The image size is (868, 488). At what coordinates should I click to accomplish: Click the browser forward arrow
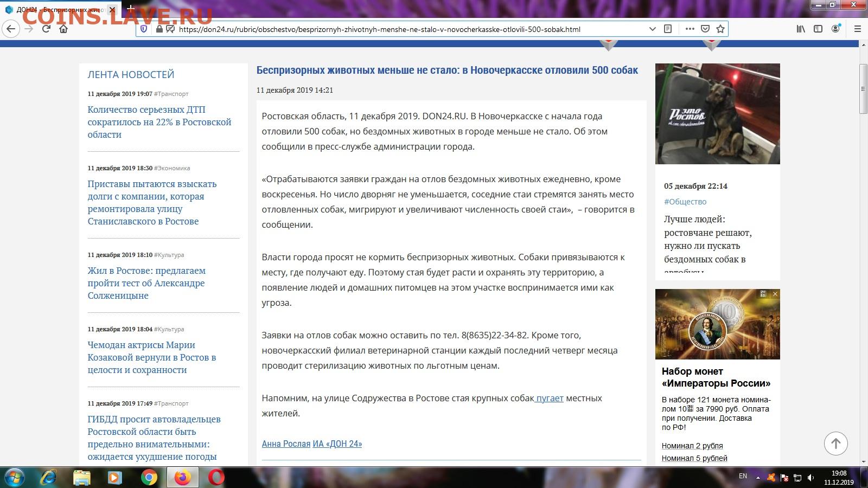coord(29,29)
